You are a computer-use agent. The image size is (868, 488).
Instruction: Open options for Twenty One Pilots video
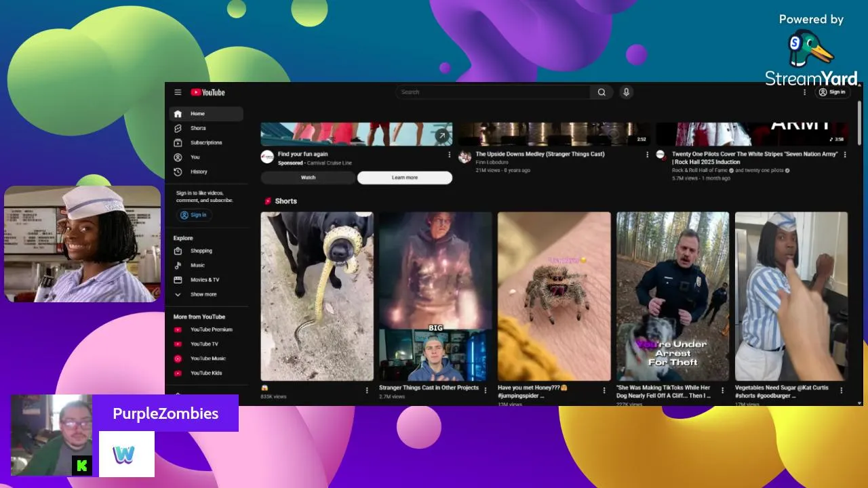(845, 155)
